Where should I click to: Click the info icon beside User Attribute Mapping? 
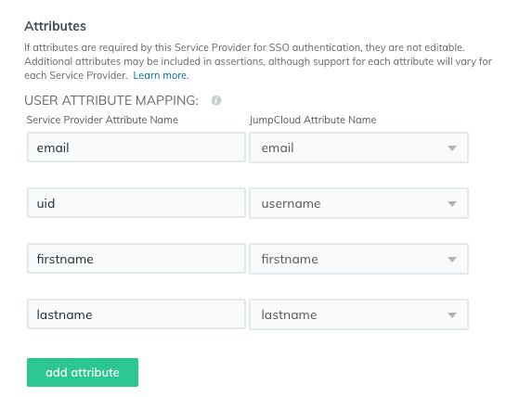[216, 100]
